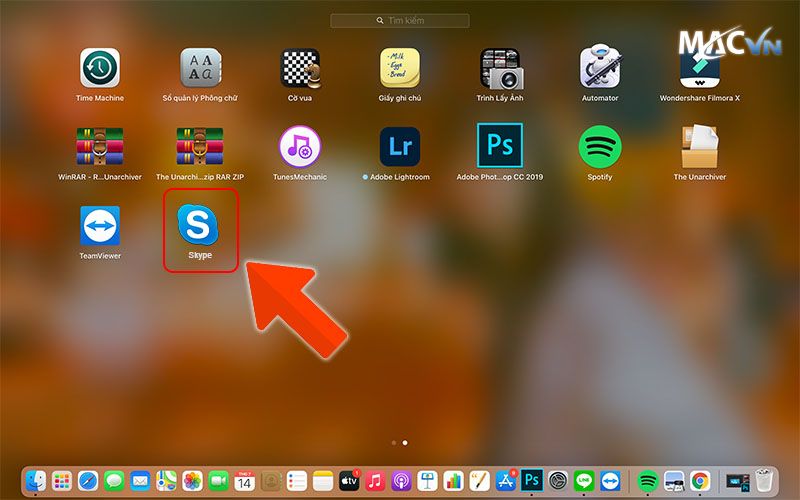Open Preview from the Dock
800x500 pixels.
point(674,481)
